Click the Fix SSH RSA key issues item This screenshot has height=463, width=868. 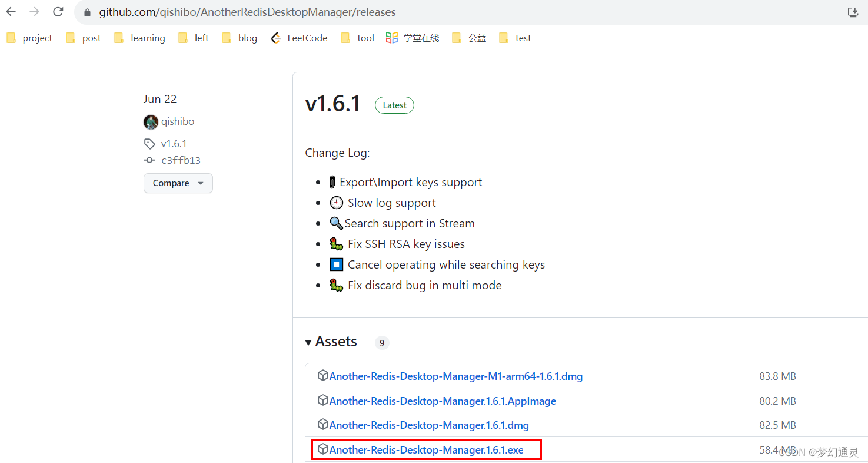click(x=397, y=244)
